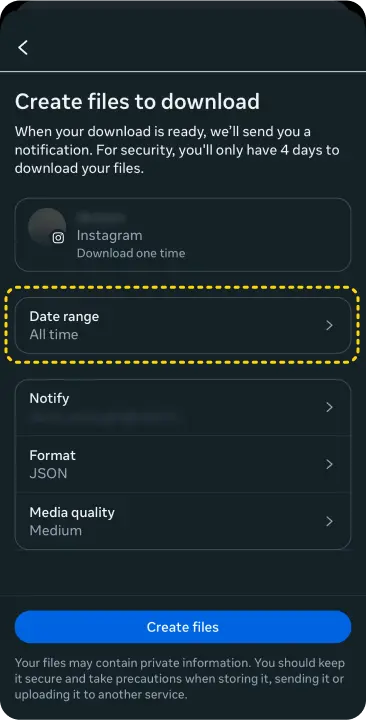Screen dimensions: 366x720
Task: Open the Format option label
Action: 52,456
